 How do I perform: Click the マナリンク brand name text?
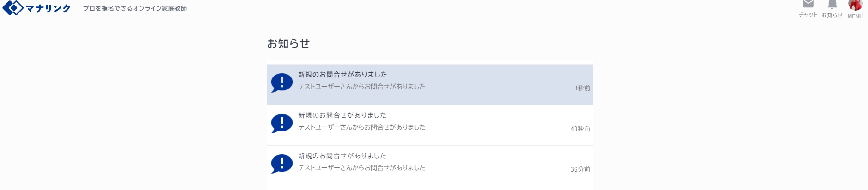tap(48, 8)
